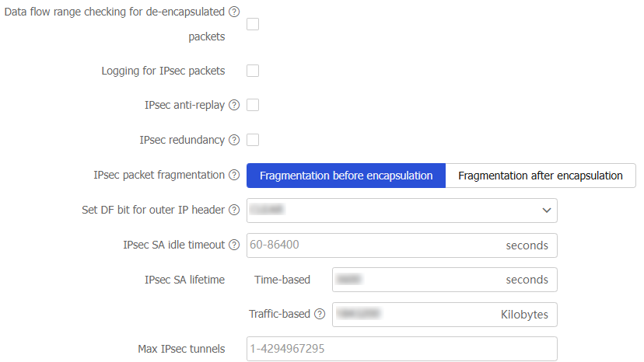Enable data flow range checking checkbox
Viewport: 644px width, 362px height.
pos(253,24)
